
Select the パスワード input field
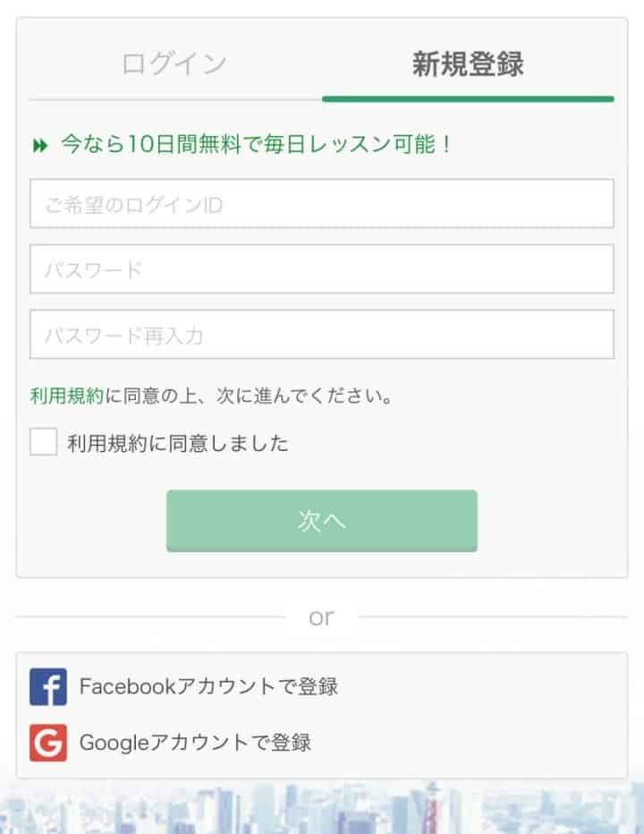pyautogui.click(x=322, y=270)
